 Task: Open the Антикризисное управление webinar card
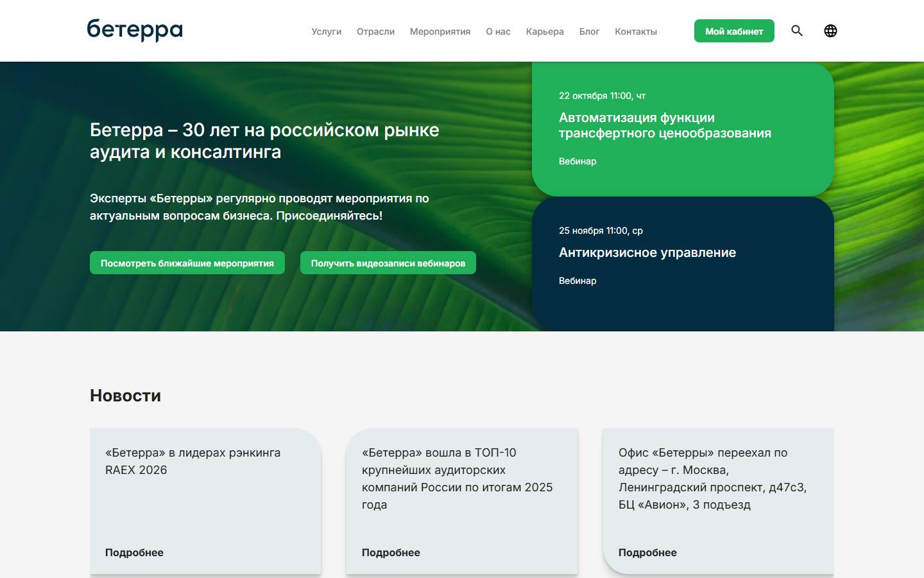[683, 264]
